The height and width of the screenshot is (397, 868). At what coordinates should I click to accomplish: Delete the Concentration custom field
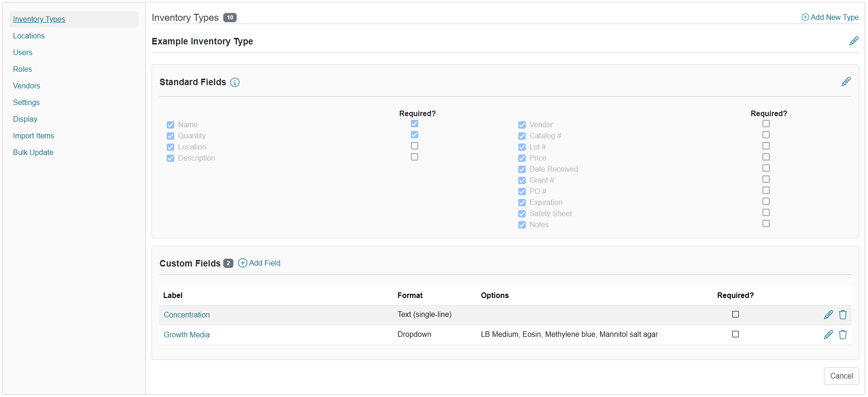[x=843, y=315]
